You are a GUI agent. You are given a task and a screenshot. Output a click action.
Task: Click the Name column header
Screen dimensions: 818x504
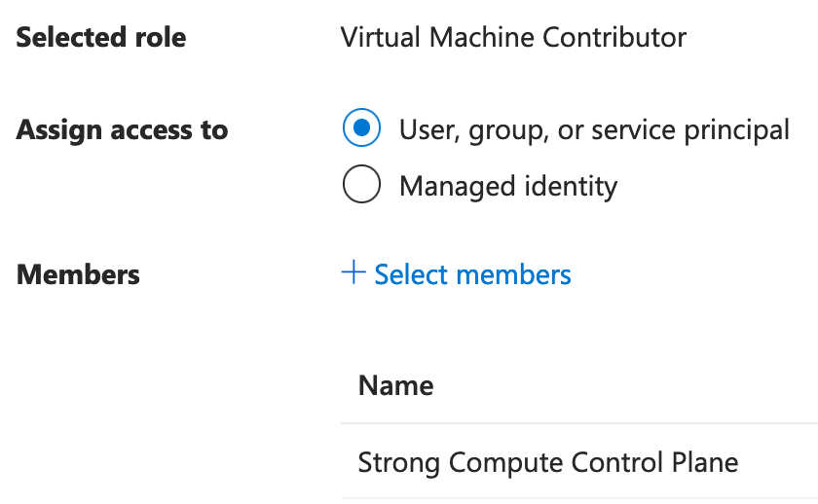[x=395, y=385]
